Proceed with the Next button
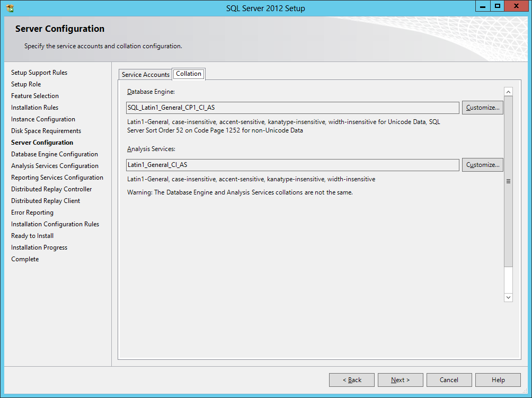 coord(401,380)
